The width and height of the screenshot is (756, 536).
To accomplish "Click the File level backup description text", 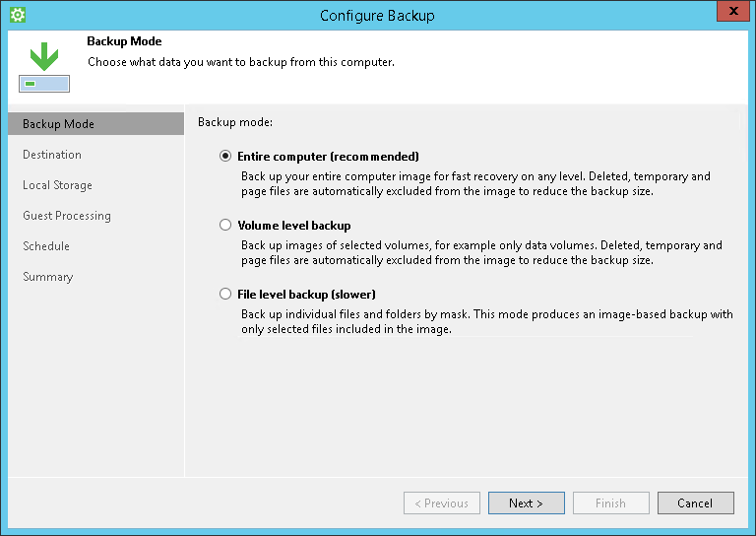I will coord(487,322).
